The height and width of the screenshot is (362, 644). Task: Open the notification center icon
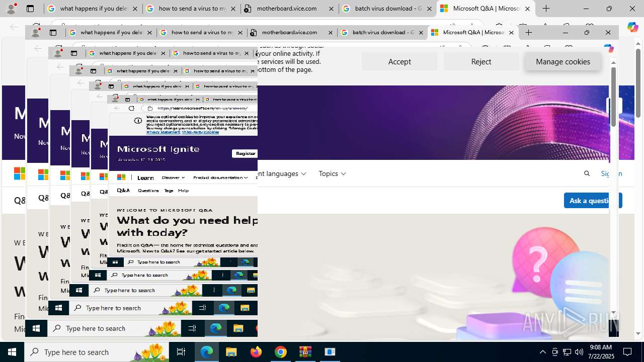tap(628, 352)
